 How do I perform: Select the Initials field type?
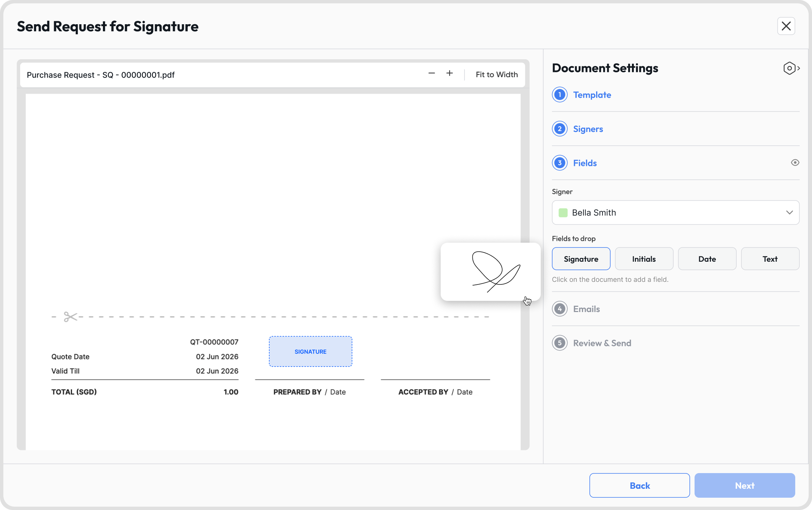point(644,259)
